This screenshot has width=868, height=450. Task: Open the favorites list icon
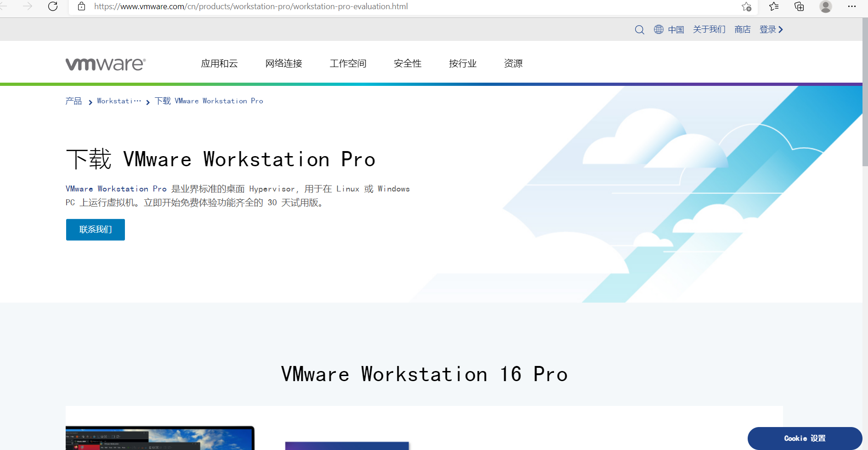tap(773, 6)
